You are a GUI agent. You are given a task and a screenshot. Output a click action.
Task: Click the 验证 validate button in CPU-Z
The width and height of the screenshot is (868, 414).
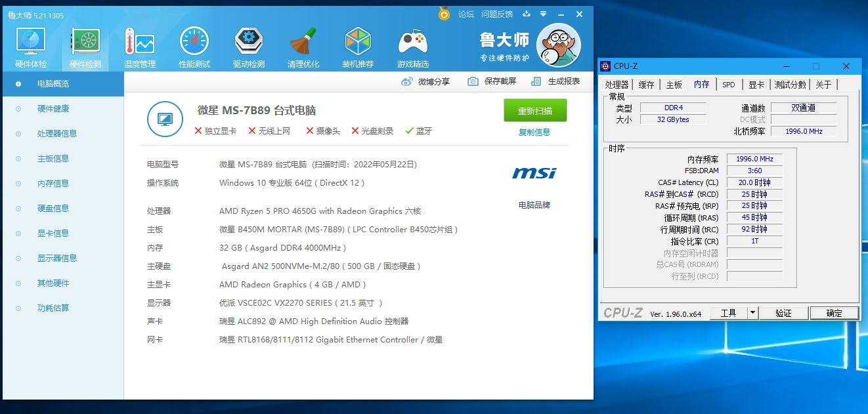click(x=784, y=313)
